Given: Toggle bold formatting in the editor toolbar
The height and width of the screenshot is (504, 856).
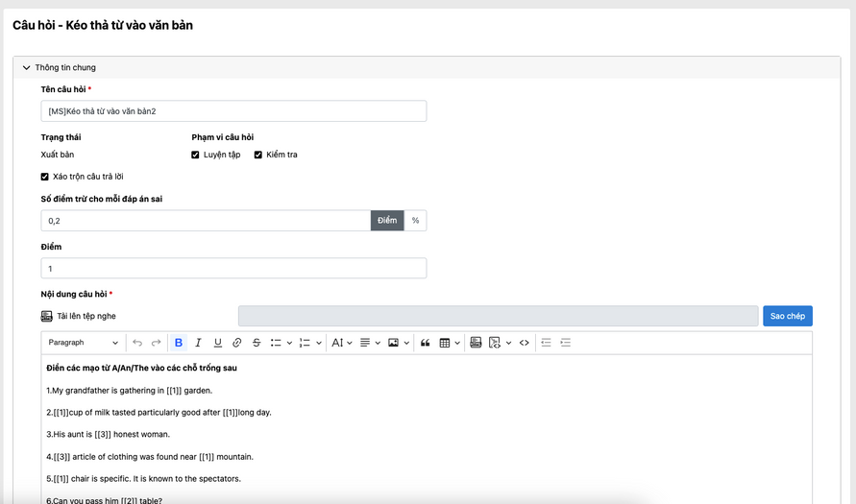Looking at the screenshot, I should (x=179, y=343).
